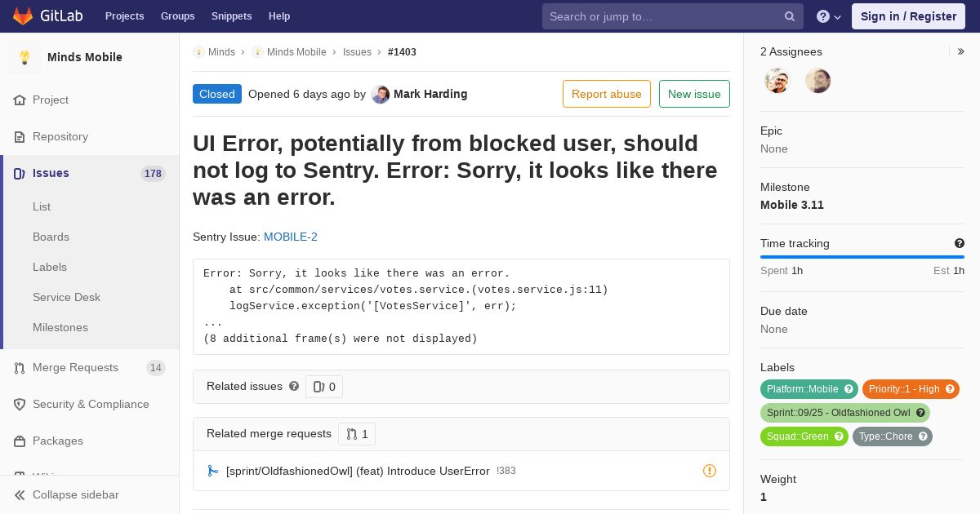Click the Issues breadcrumb link

click(357, 51)
